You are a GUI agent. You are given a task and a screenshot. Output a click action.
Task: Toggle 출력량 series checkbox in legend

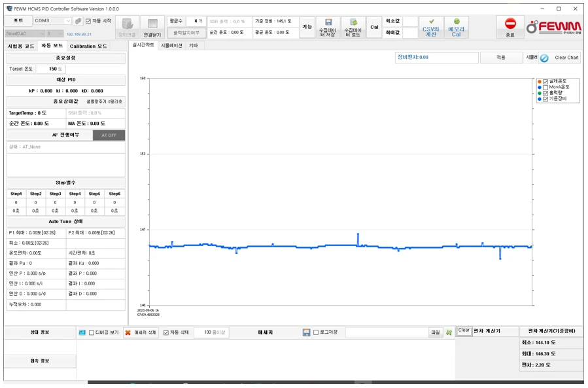[x=545, y=93]
